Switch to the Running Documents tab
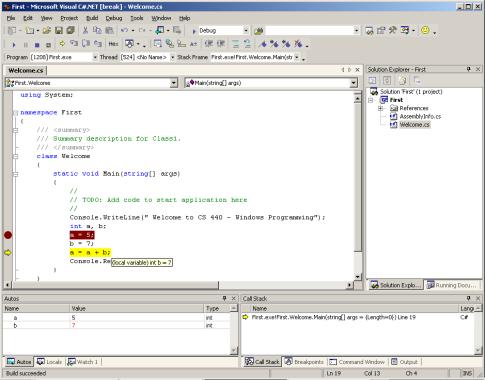Viewport: 485px width, 380px height. click(x=452, y=285)
